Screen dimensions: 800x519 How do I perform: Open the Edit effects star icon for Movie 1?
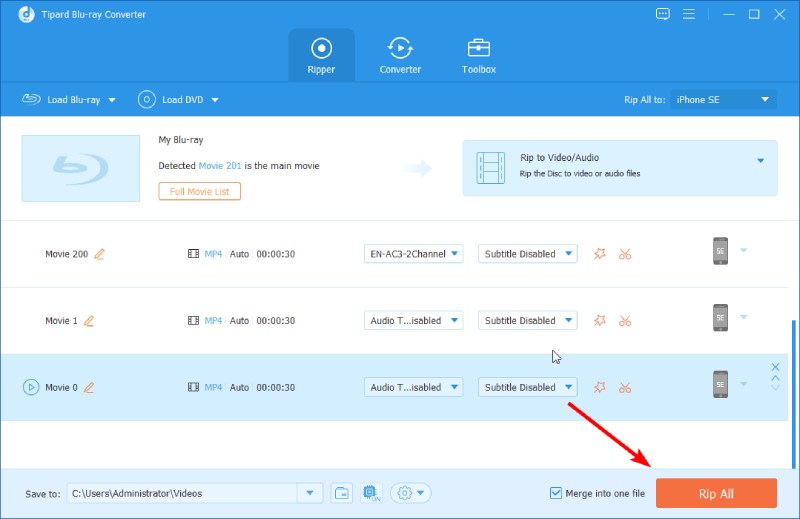[599, 320]
